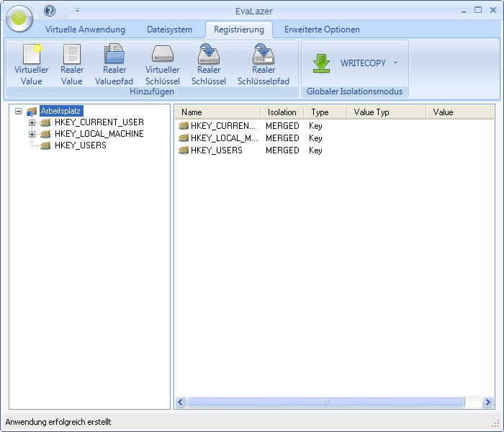Sort the list by Isolation column header
Screen dimensions: 504x432
point(282,112)
